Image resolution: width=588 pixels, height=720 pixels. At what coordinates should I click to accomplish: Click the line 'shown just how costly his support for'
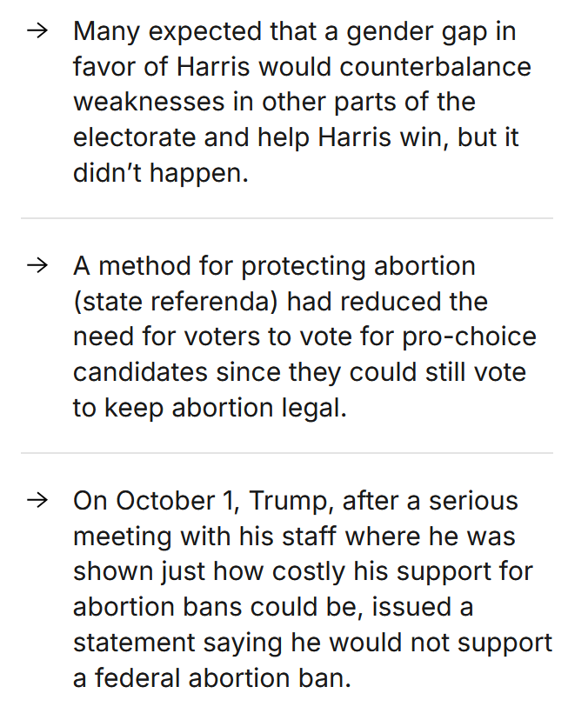coord(303,572)
